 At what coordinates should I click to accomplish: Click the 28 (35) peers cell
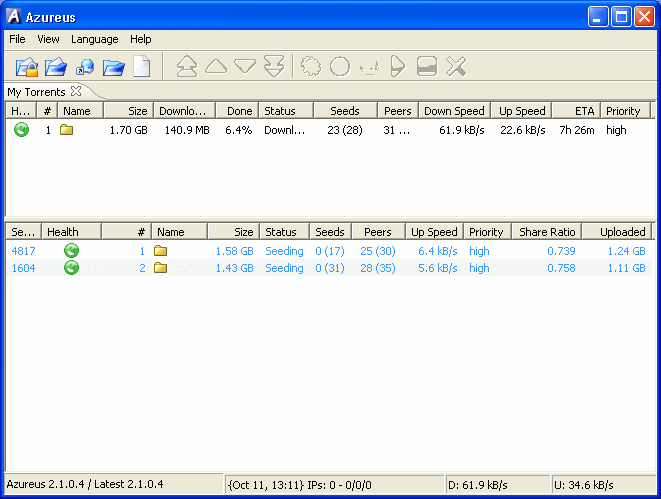378,268
